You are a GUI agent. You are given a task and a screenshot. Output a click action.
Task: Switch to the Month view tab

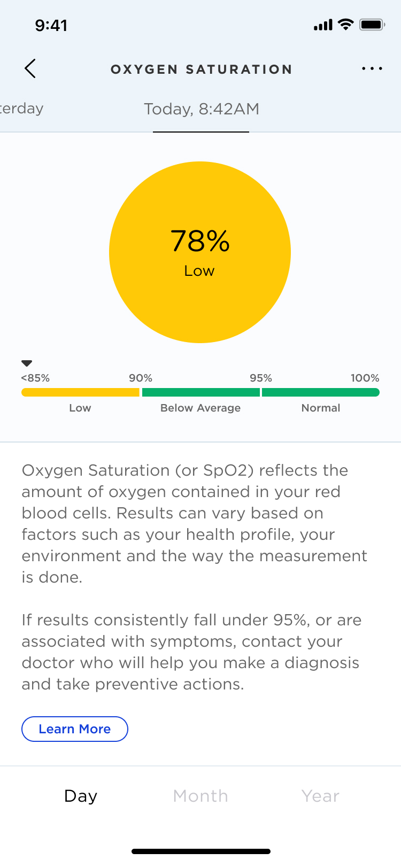pos(200,796)
